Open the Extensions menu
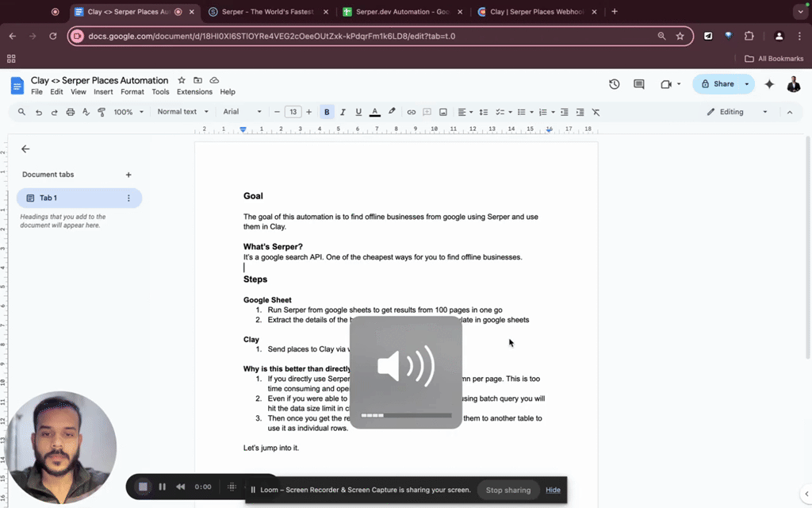The image size is (812, 508). pyautogui.click(x=194, y=92)
